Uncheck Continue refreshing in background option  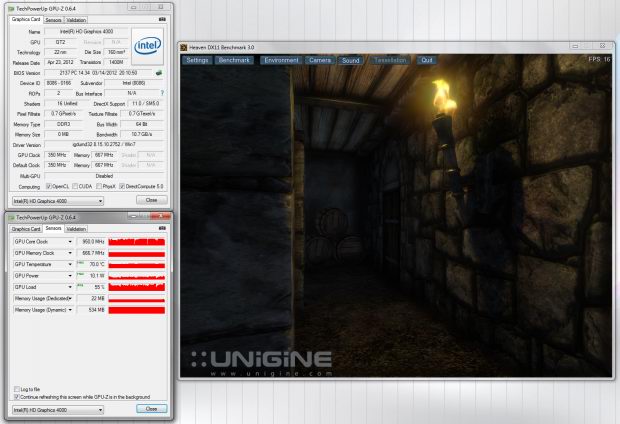(x=16, y=396)
